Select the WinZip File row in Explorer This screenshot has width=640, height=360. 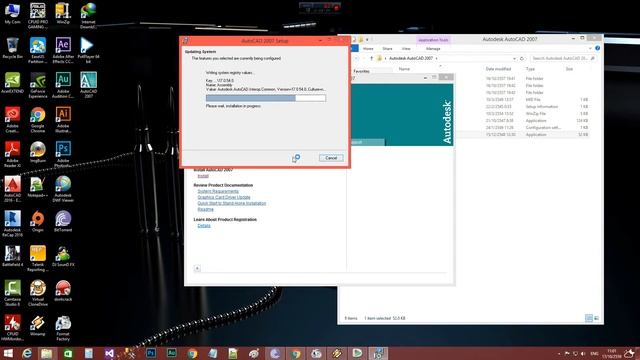522,113
